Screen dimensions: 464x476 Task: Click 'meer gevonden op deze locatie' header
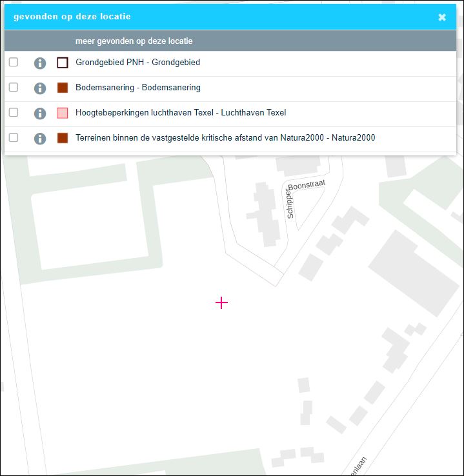tap(134, 41)
